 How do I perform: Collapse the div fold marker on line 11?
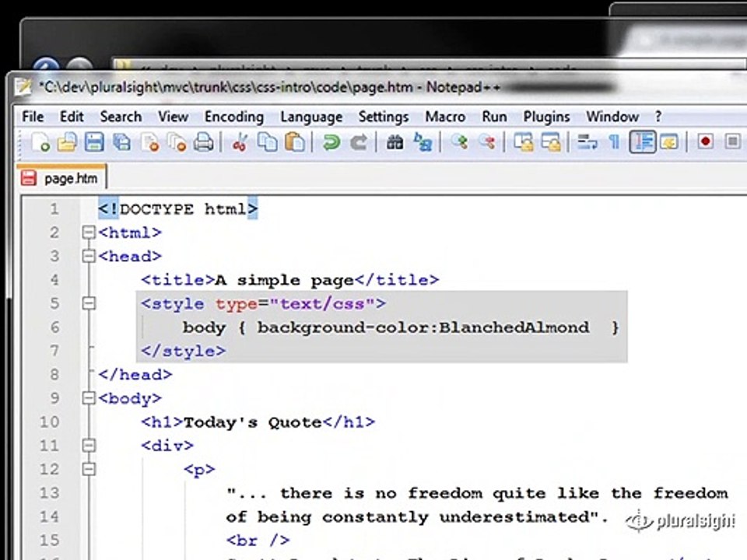coord(89,446)
